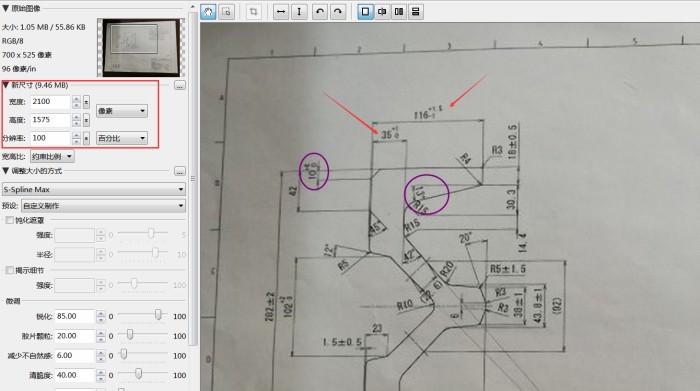700x391 pixels.
Task: Switch to single preview view
Action: (x=365, y=12)
